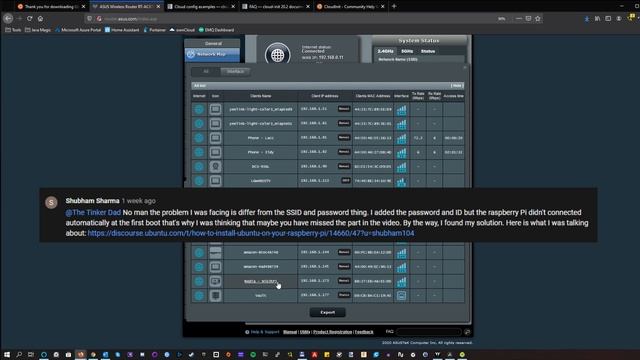Close the client list popup

tap(464, 67)
